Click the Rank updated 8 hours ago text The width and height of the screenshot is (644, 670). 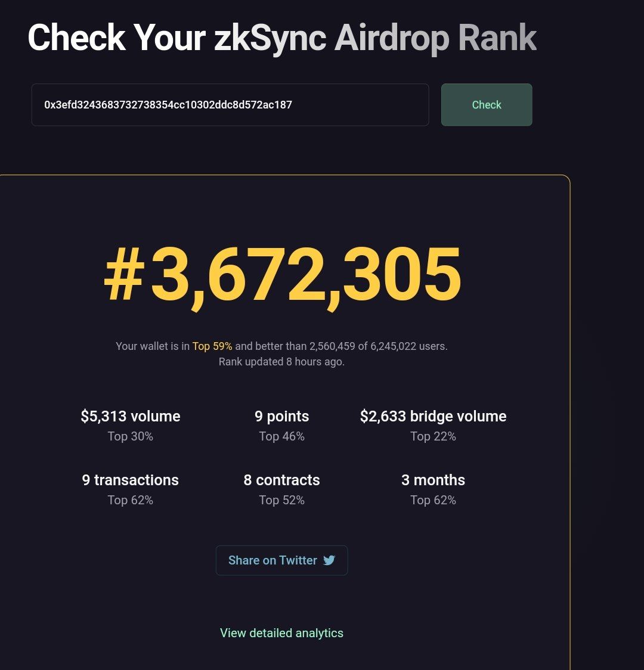(x=281, y=361)
